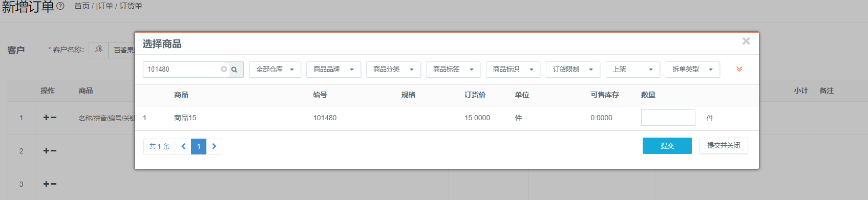Go to next page arrow
Screen dimensions: 868x200
coord(214,146)
